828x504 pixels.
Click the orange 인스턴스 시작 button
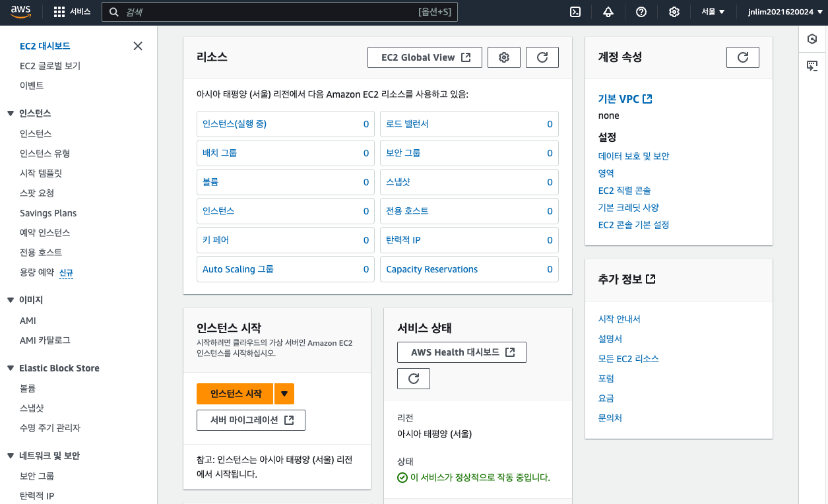[x=236, y=394]
